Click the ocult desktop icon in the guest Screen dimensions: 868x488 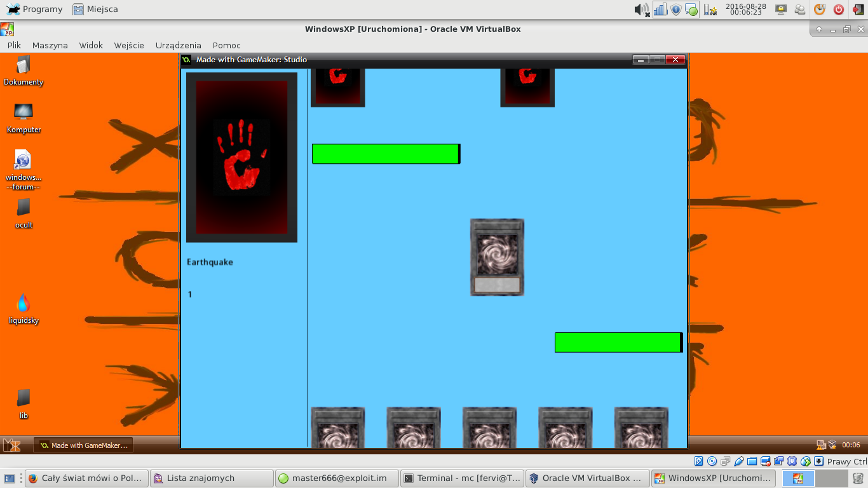tap(24, 213)
